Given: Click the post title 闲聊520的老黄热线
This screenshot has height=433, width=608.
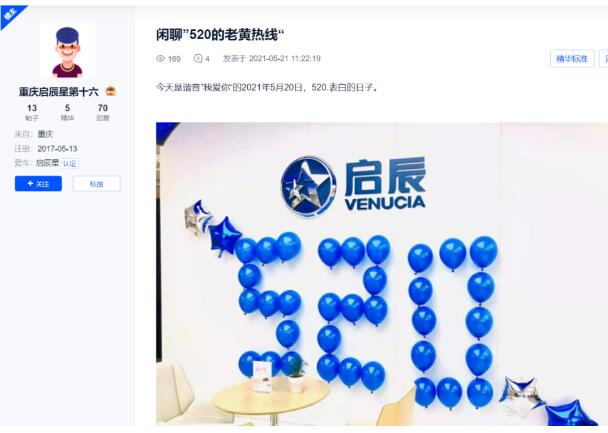Looking at the screenshot, I should 220,35.
